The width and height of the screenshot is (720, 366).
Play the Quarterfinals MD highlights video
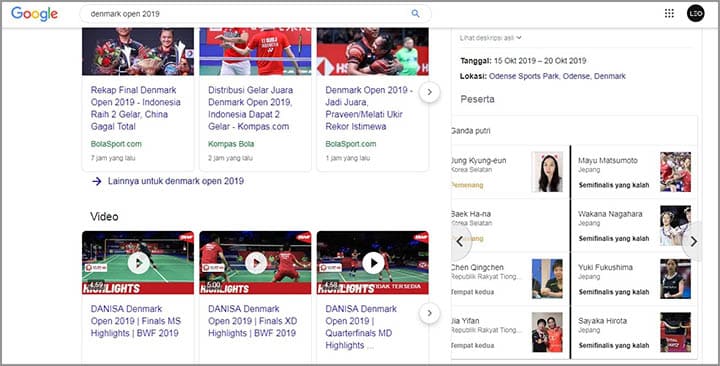373,263
